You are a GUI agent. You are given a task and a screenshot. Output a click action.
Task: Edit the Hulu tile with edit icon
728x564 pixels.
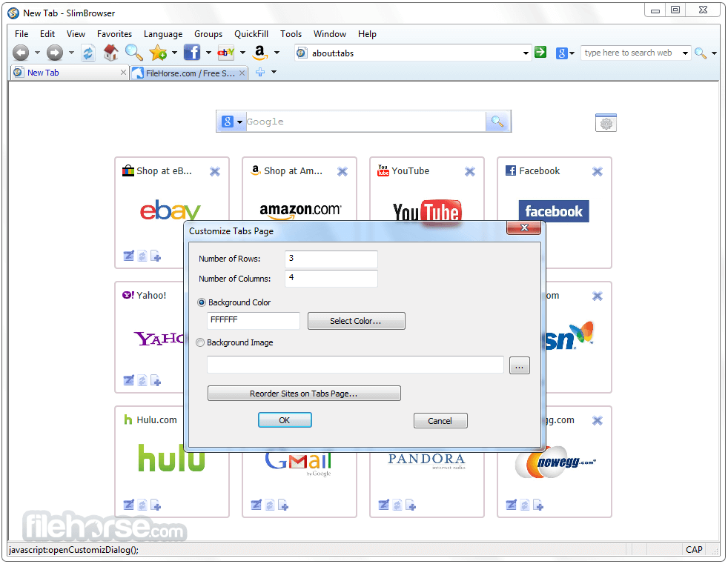pyautogui.click(x=128, y=505)
